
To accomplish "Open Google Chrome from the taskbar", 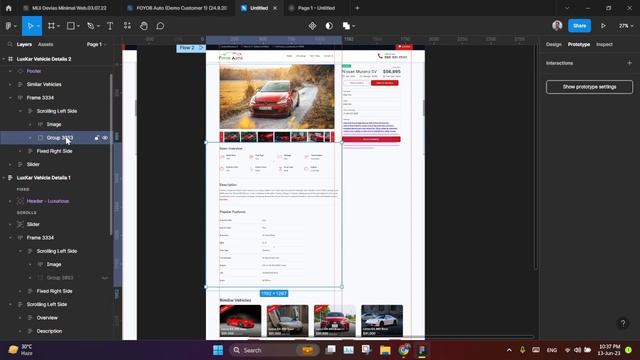I will pyautogui.click(x=404, y=350).
